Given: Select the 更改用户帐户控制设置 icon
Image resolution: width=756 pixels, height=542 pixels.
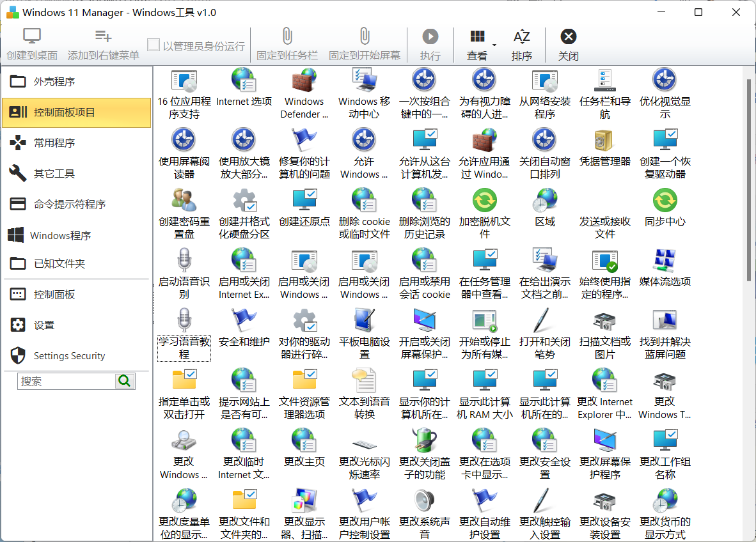Looking at the screenshot, I should pos(365,500).
